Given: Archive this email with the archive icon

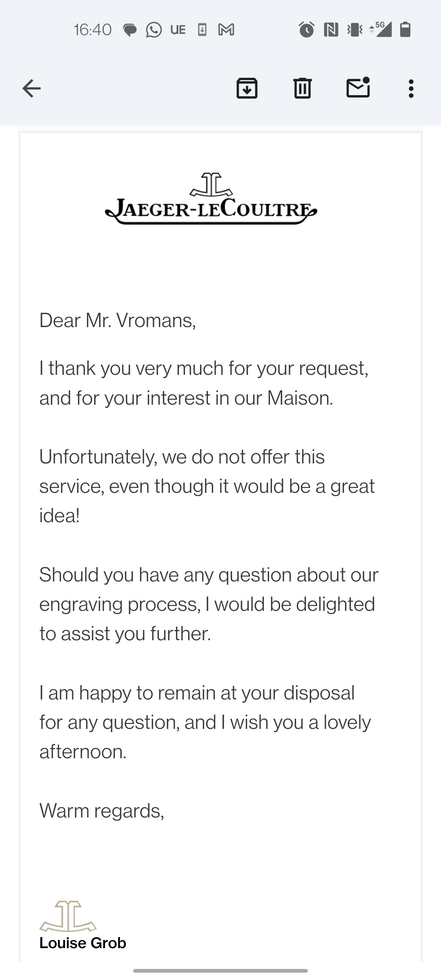Looking at the screenshot, I should click(247, 88).
